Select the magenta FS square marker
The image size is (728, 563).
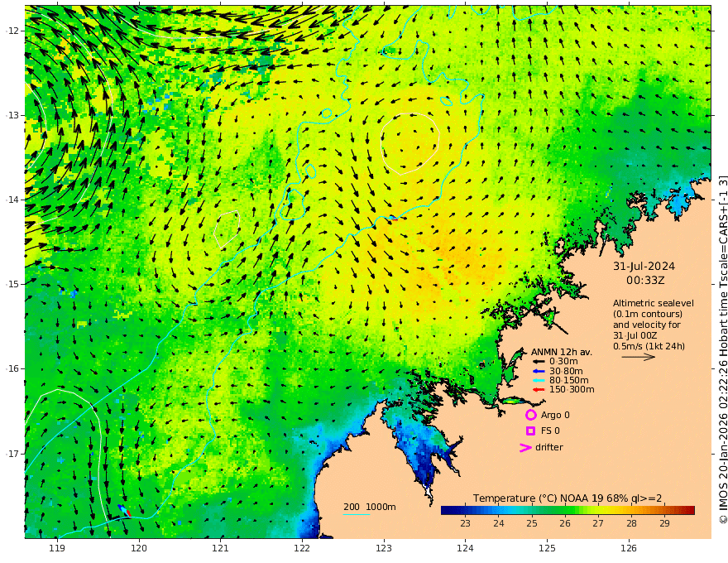pos(530,431)
